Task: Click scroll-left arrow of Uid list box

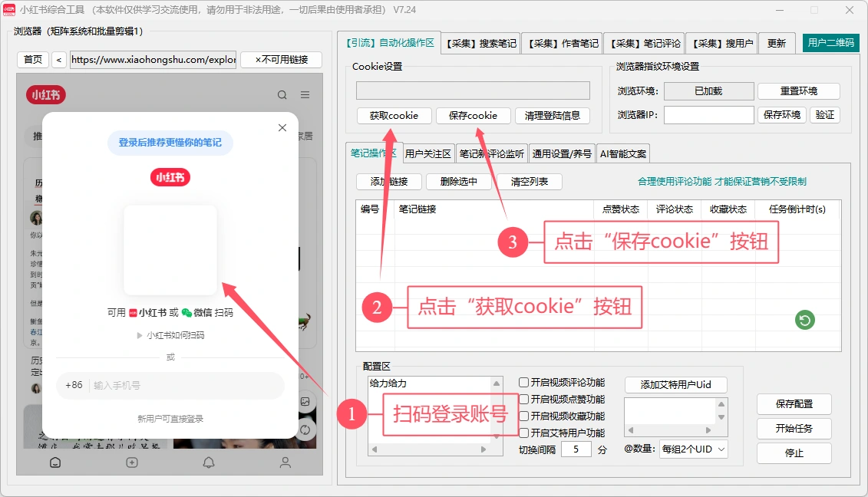Action: coord(631,430)
